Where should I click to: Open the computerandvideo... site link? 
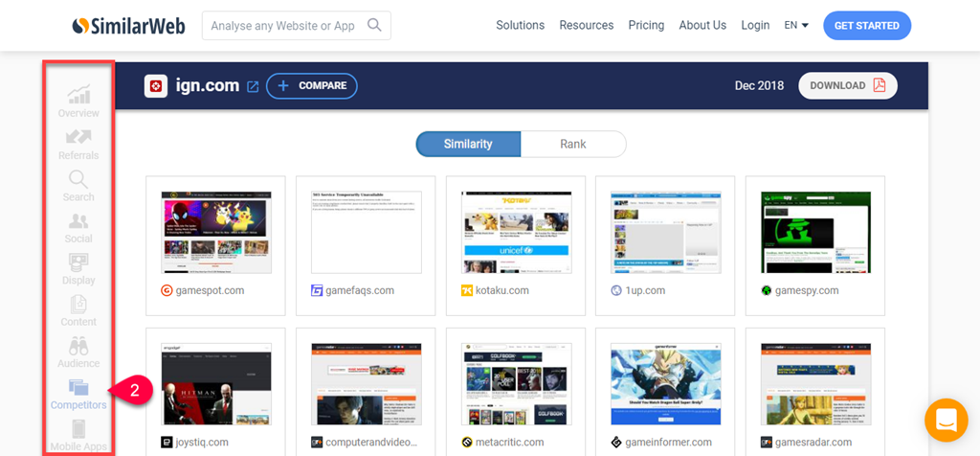(x=371, y=443)
